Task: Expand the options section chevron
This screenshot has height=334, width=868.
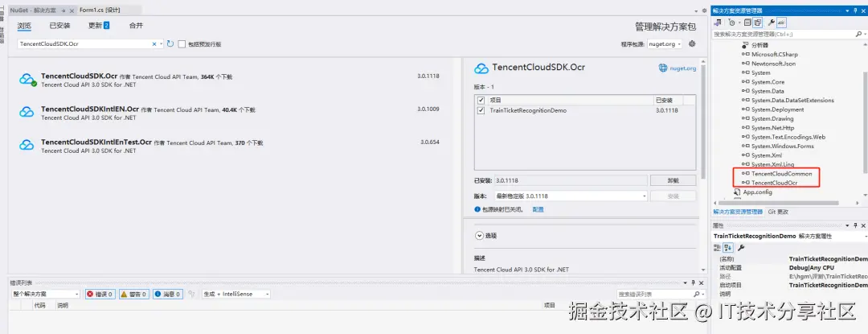Action: (x=479, y=235)
